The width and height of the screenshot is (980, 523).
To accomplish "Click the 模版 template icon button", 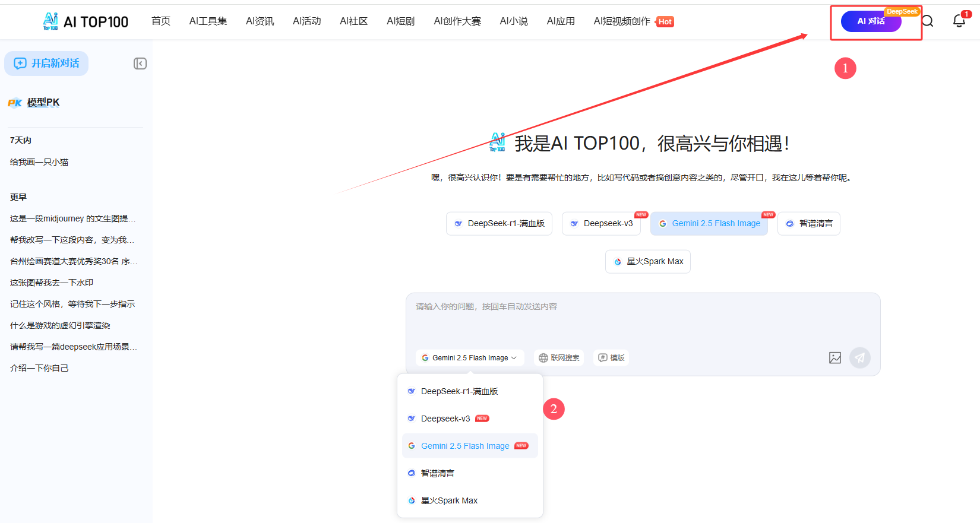I will tap(611, 358).
